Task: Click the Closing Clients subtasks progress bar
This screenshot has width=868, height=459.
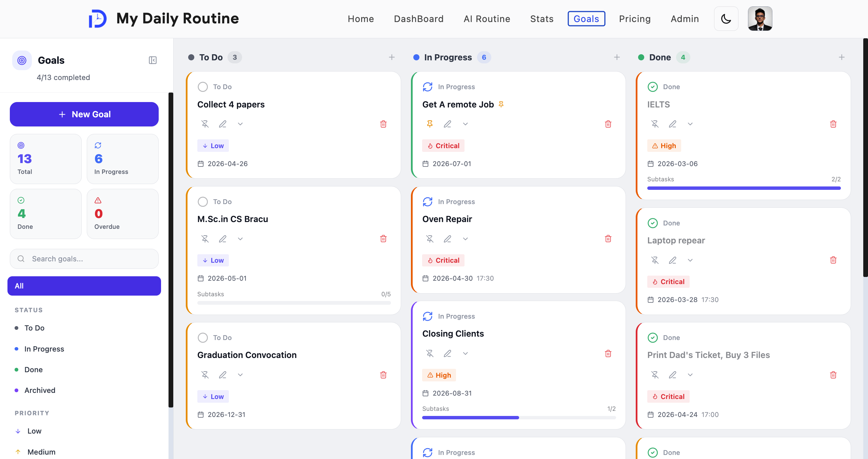Action: click(519, 418)
